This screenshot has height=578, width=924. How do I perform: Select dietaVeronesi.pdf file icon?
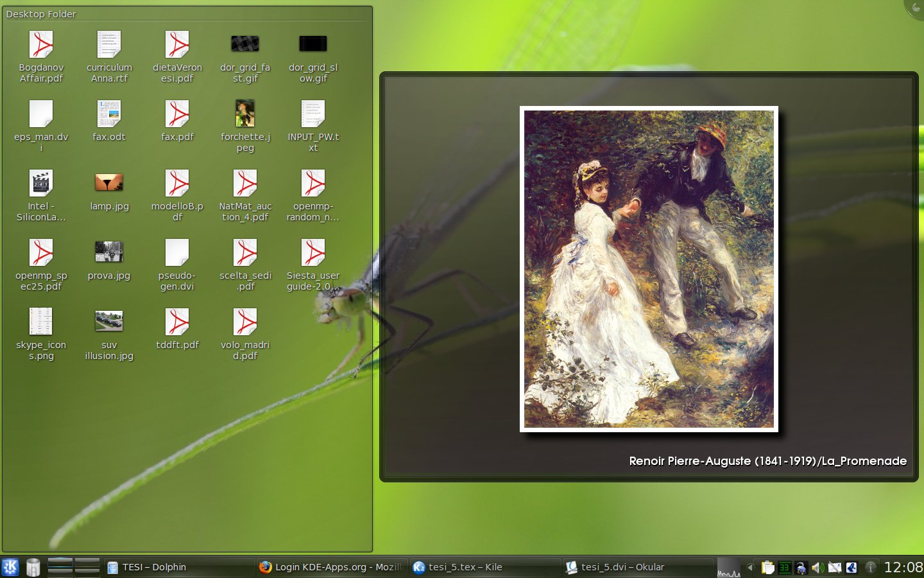click(177, 44)
